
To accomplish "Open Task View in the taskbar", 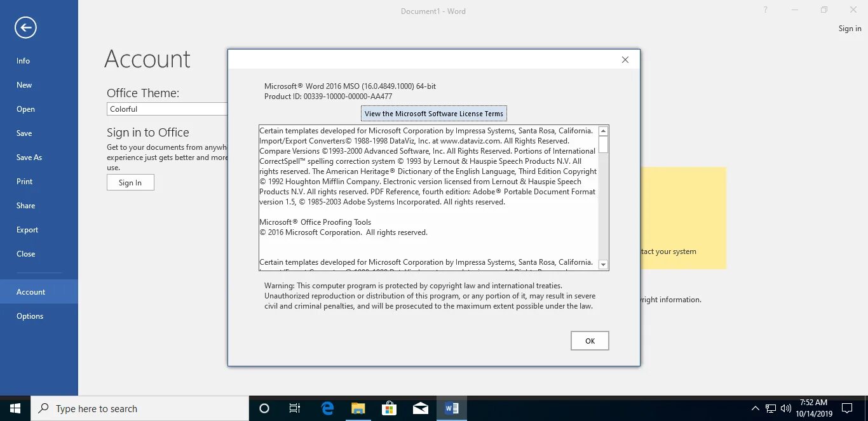I will (x=295, y=408).
